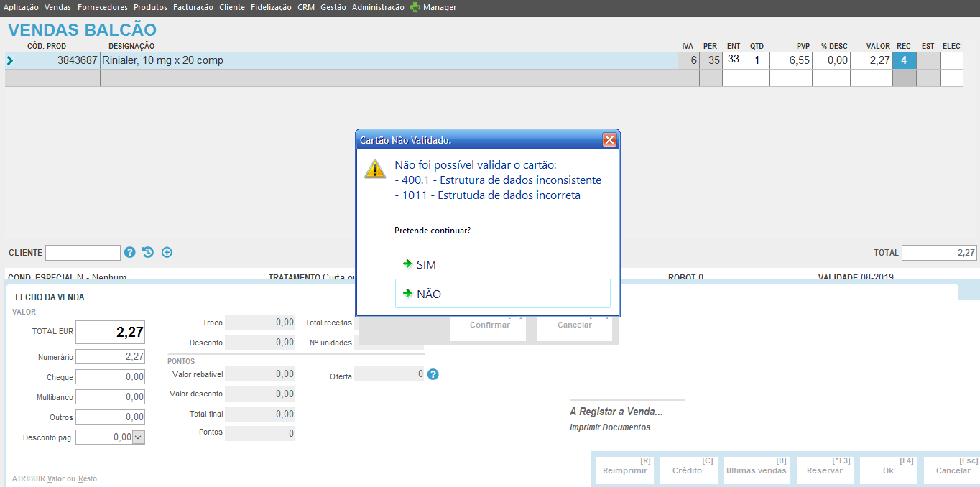Open the Fidelização menu
Viewport: 980px width, 487px height.
point(271,7)
